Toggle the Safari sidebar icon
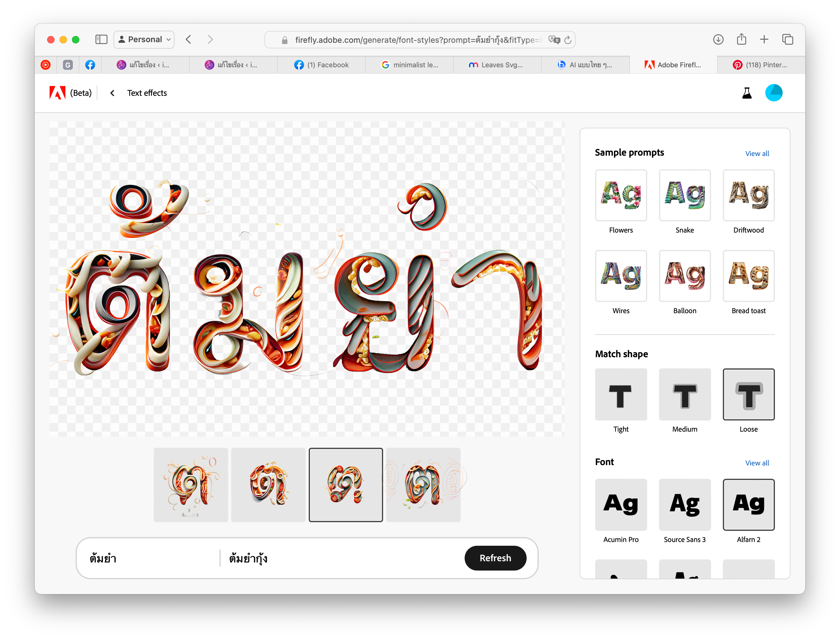This screenshot has width=840, height=640. [x=101, y=40]
